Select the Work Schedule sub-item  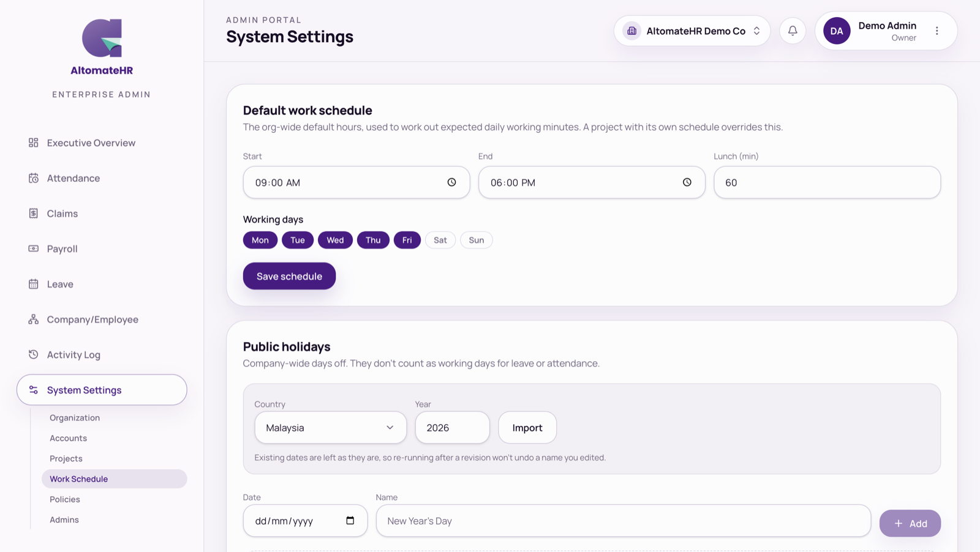[x=114, y=479]
